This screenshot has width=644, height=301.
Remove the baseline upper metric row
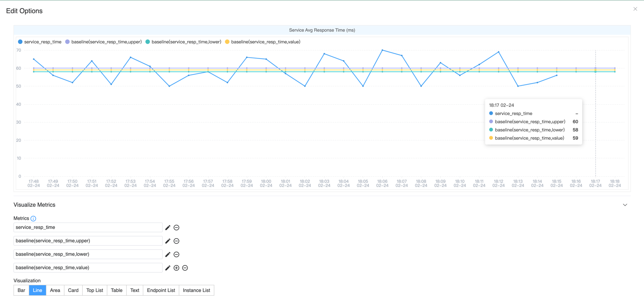(x=176, y=241)
